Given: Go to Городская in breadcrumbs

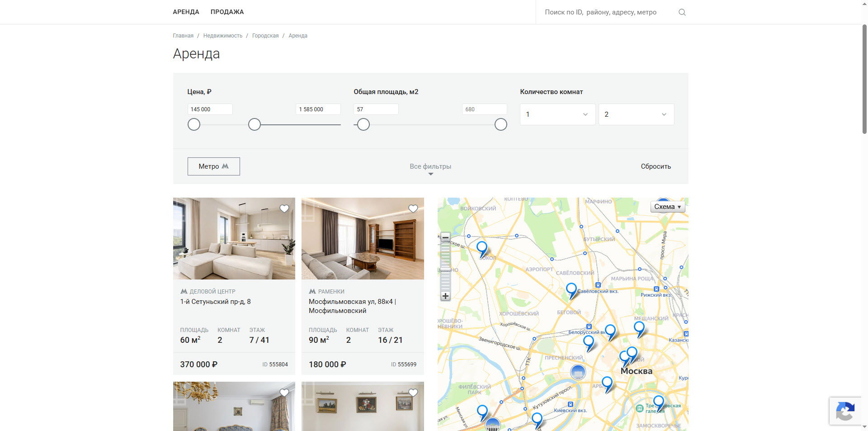Looking at the screenshot, I should [265, 36].
